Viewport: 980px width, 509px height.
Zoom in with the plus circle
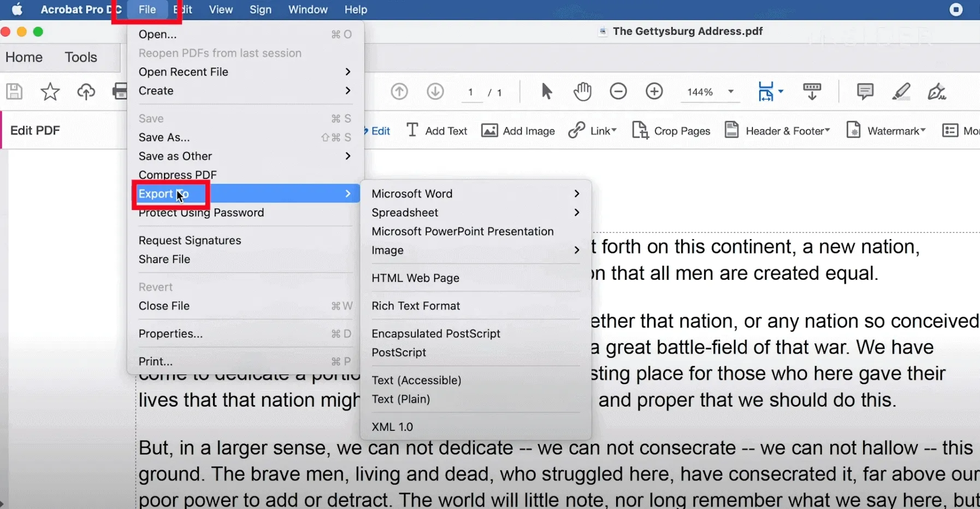pyautogui.click(x=654, y=91)
